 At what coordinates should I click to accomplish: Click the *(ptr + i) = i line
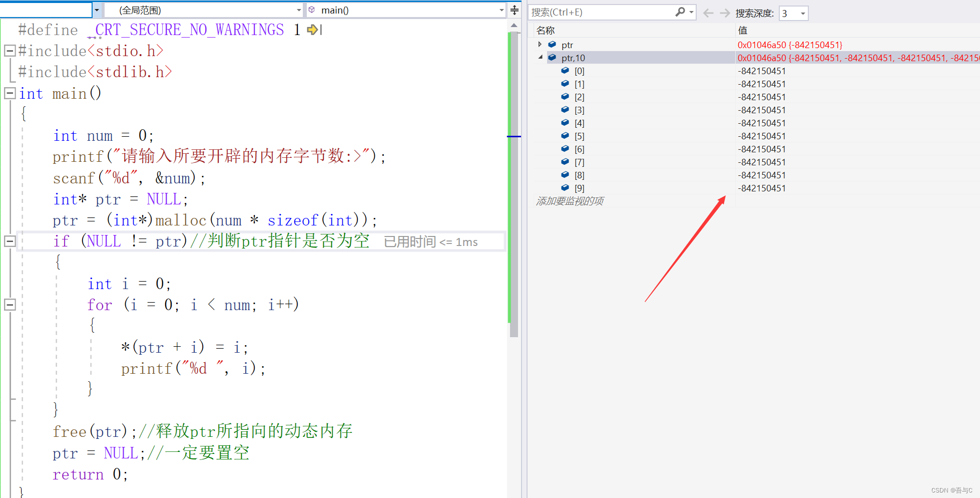184,347
